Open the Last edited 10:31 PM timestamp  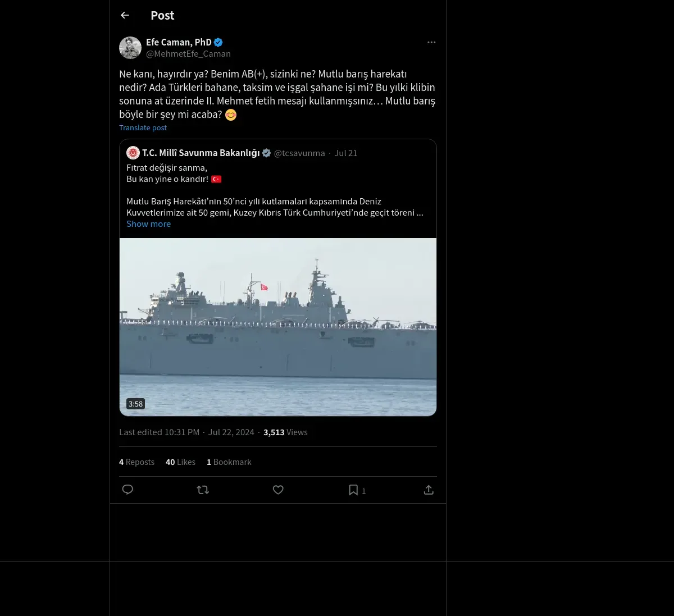pyautogui.click(x=159, y=432)
